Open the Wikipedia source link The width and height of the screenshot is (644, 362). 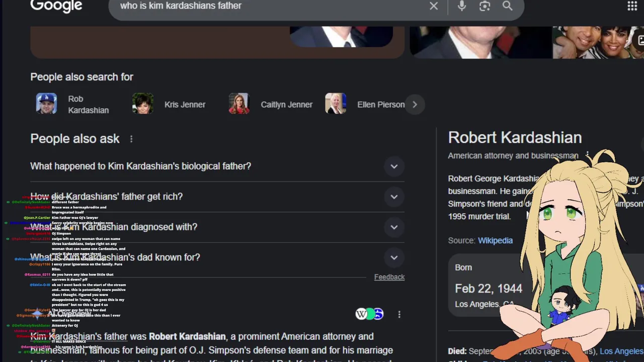[495, 240]
